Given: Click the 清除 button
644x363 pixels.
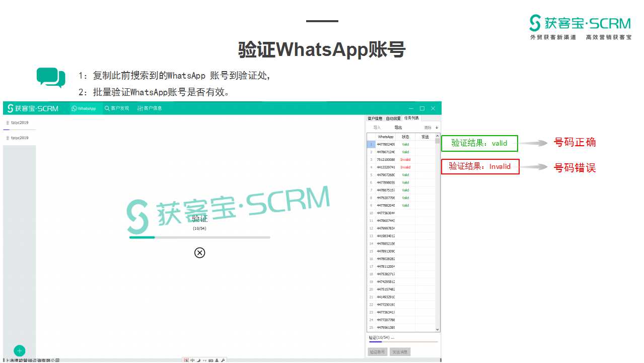Looking at the screenshot, I should 427,128.
